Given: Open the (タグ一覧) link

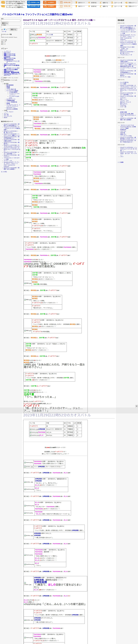Looking at the screenshot, I should tap(4, 31).
